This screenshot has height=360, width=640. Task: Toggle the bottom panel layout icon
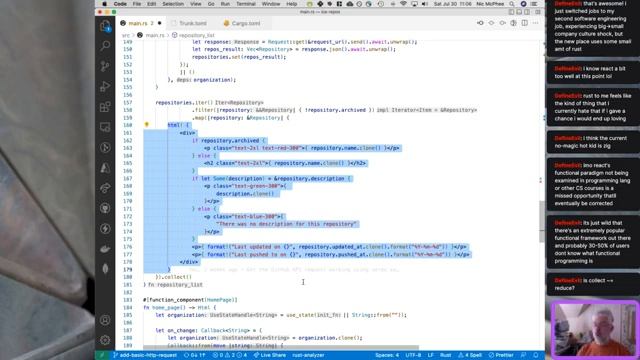(519, 12)
